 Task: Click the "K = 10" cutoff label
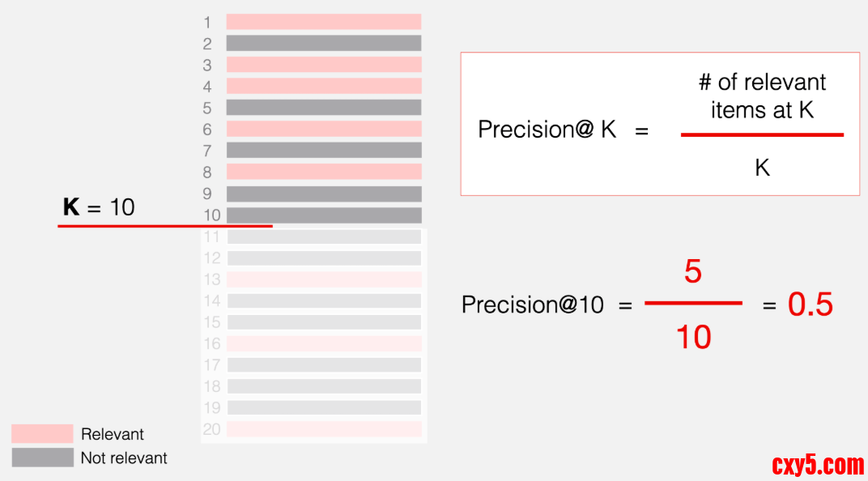point(99,207)
